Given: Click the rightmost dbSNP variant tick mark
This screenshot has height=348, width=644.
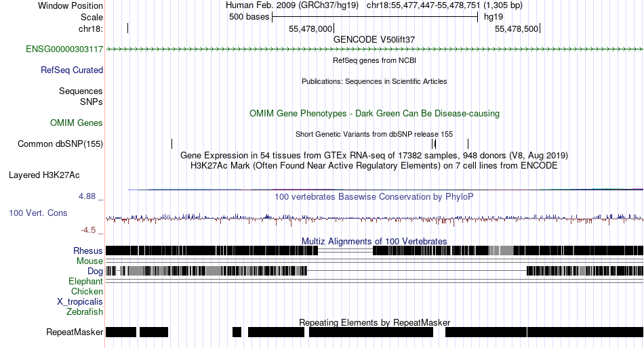Looking at the screenshot, I should pos(468,144).
